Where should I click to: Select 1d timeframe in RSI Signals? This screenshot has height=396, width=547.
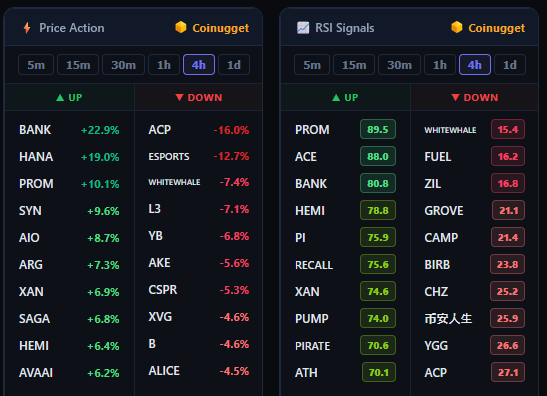coord(510,65)
